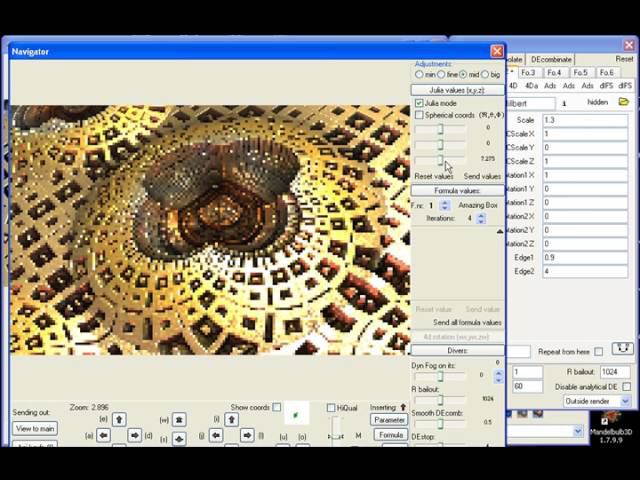
Task: Check Repeat from here box
Action: pos(598,351)
